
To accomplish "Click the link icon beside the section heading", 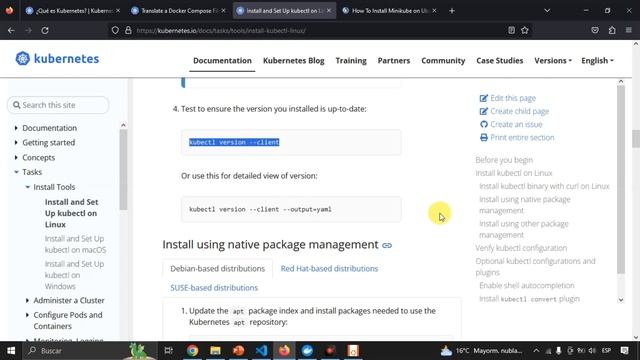I will (387, 245).
